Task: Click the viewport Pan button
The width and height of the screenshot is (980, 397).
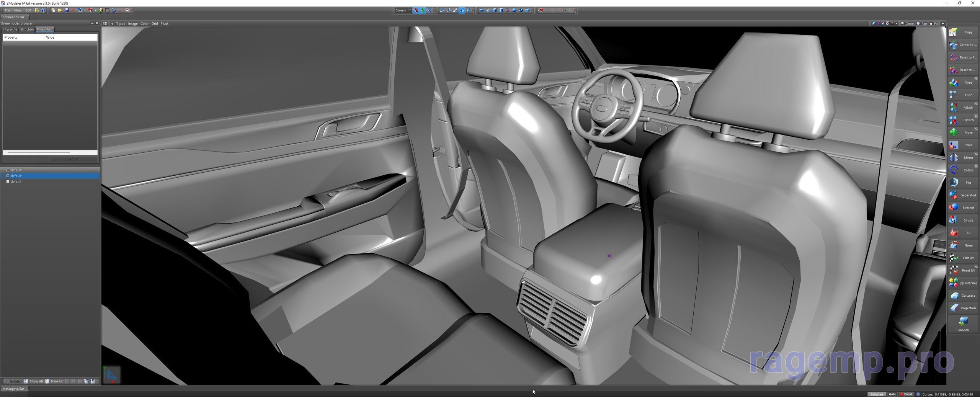Action: pyautogui.click(x=922, y=23)
